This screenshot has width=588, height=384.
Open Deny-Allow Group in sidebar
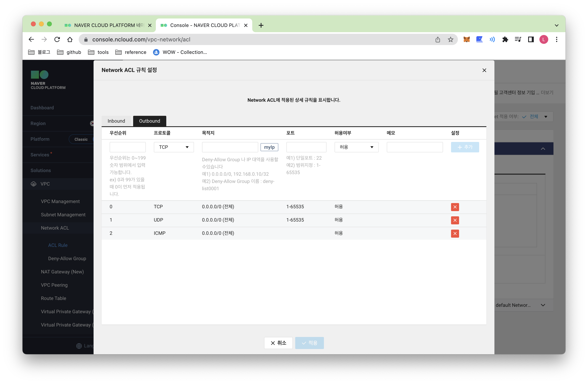click(67, 258)
